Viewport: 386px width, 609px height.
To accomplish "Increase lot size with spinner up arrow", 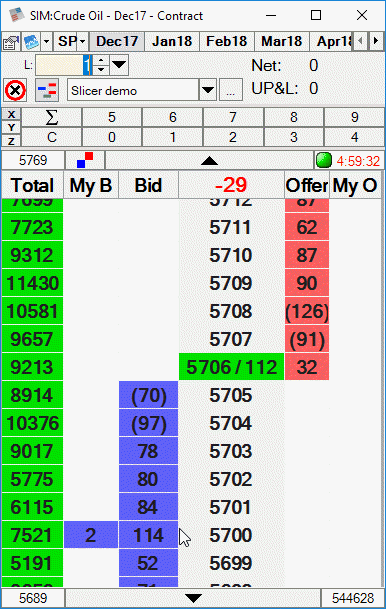I will click(x=101, y=60).
